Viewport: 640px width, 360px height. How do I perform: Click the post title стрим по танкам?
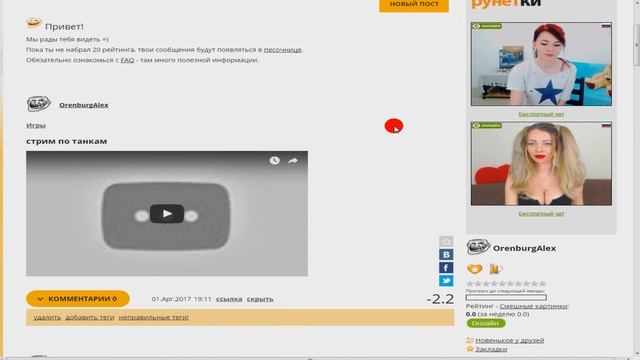[x=67, y=141]
